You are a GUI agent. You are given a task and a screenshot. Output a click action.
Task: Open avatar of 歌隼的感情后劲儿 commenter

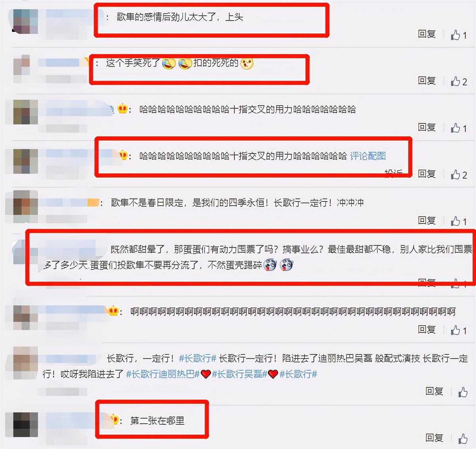(26, 21)
